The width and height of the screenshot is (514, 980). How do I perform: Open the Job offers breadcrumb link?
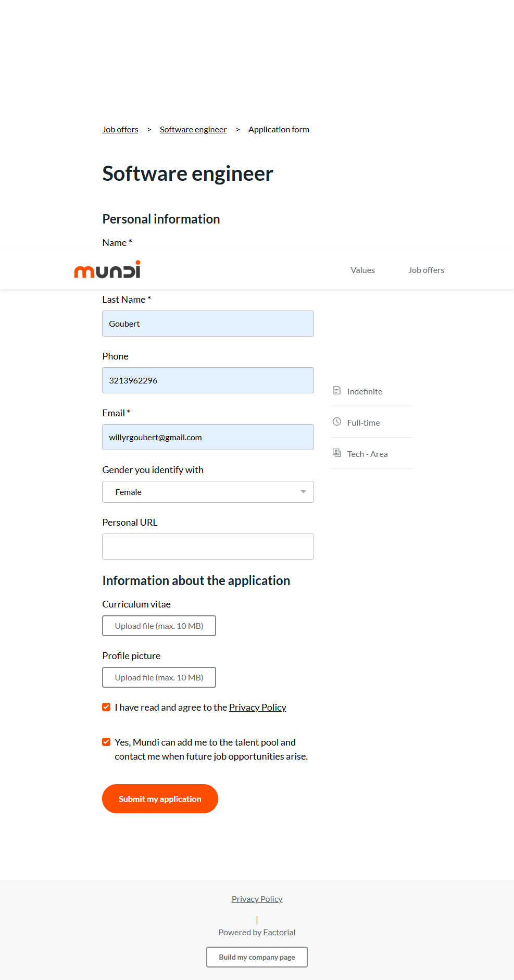coord(120,129)
